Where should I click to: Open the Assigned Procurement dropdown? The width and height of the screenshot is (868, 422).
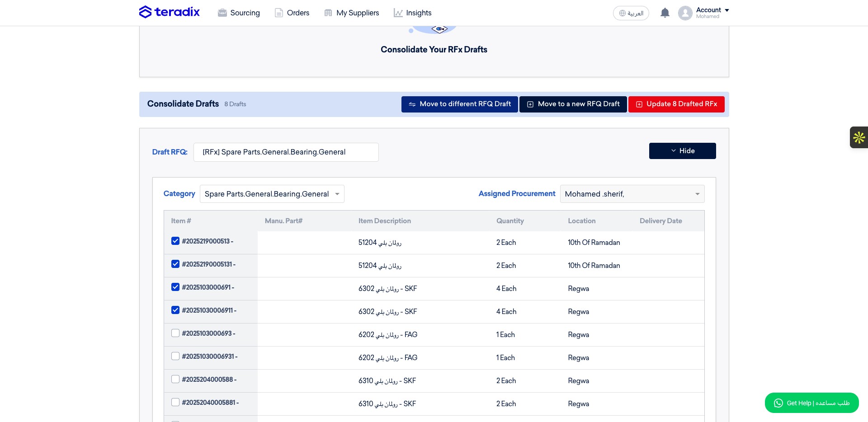pyautogui.click(x=632, y=194)
